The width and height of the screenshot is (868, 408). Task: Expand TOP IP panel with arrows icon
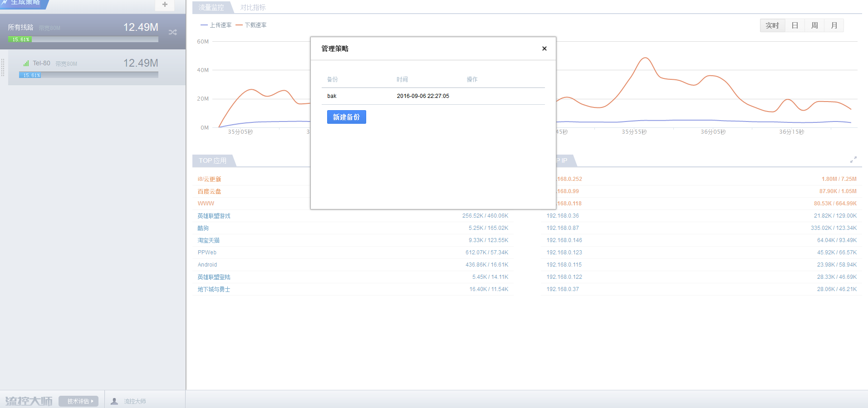pyautogui.click(x=853, y=160)
